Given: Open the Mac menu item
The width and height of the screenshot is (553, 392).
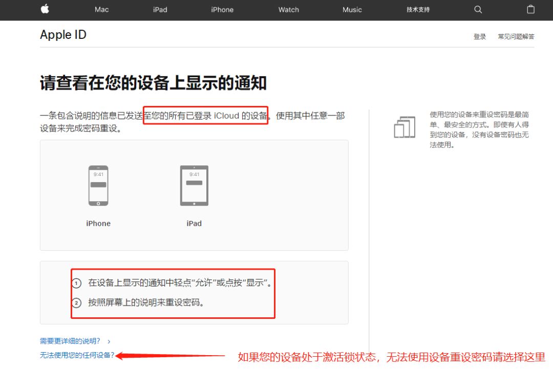Looking at the screenshot, I should (101, 9).
